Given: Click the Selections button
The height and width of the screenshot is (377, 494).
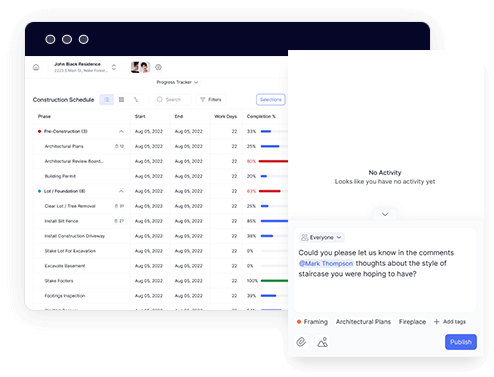Looking at the screenshot, I should pyautogui.click(x=271, y=100).
